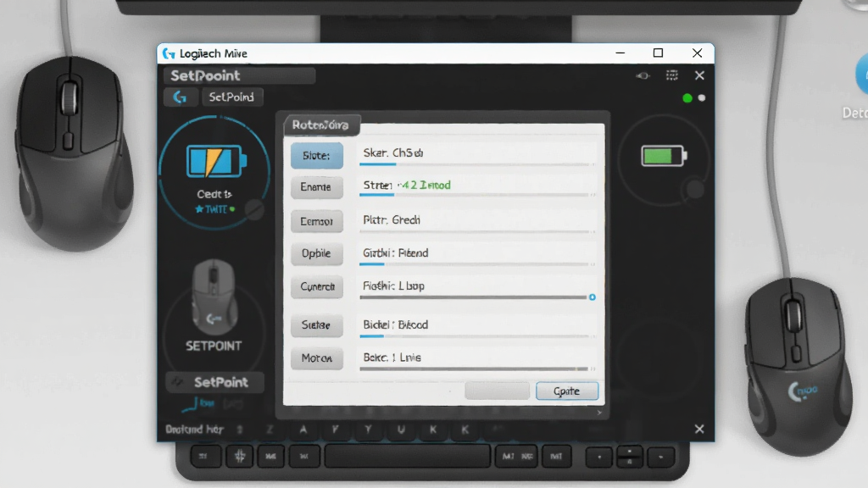Select the Slote: button
The image size is (868, 488).
tap(317, 156)
